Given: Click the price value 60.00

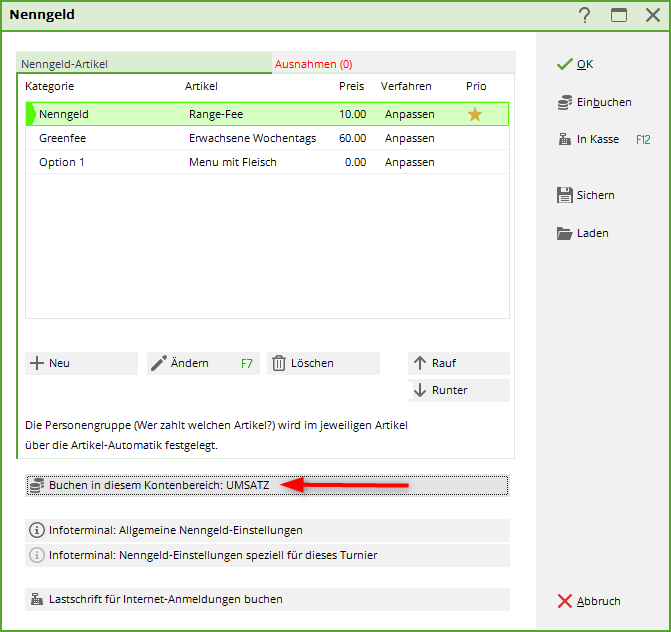Looking at the screenshot, I should [x=353, y=138].
